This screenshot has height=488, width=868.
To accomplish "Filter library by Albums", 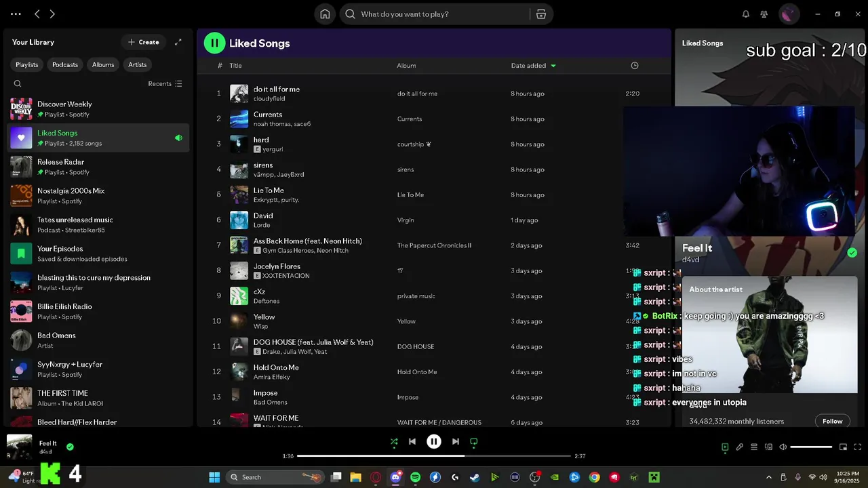I will click(x=103, y=64).
